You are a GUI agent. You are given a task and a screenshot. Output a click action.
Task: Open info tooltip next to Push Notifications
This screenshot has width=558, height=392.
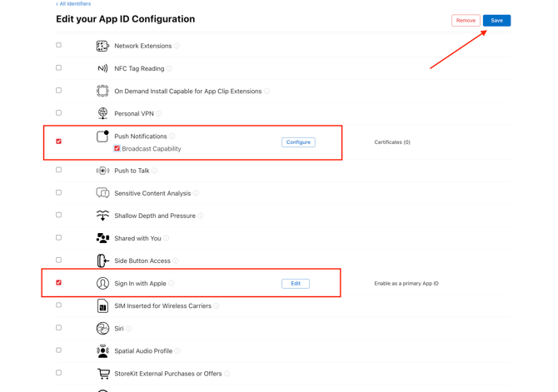pyautogui.click(x=172, y=136)
